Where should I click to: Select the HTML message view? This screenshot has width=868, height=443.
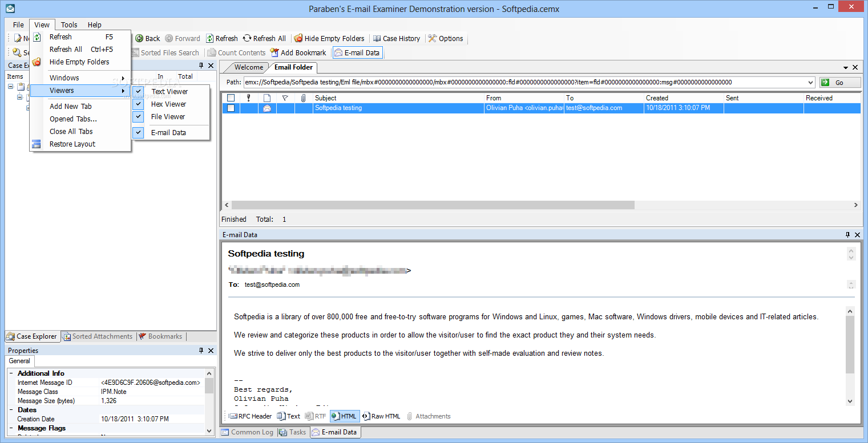pyautogui.click(x=344, y=416)
